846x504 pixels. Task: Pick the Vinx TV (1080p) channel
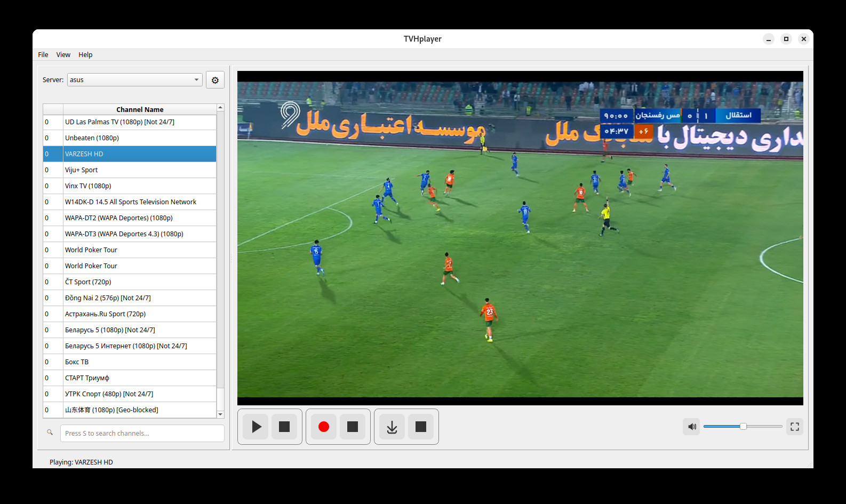tap(130, 186)
